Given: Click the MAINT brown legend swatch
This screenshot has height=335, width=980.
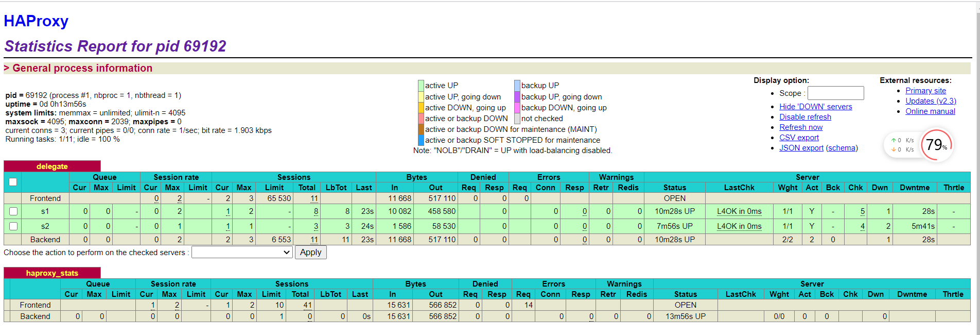Looking at the screenshot, I should [421, 129].
